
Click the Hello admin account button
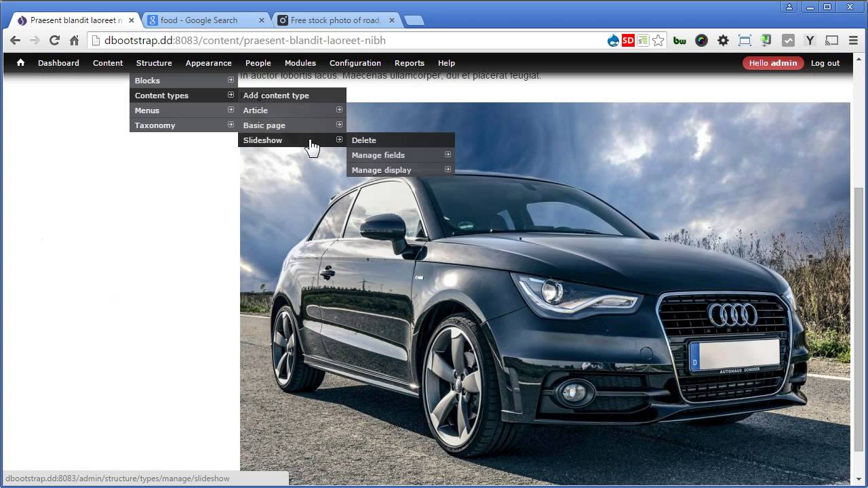coord(773,63)
